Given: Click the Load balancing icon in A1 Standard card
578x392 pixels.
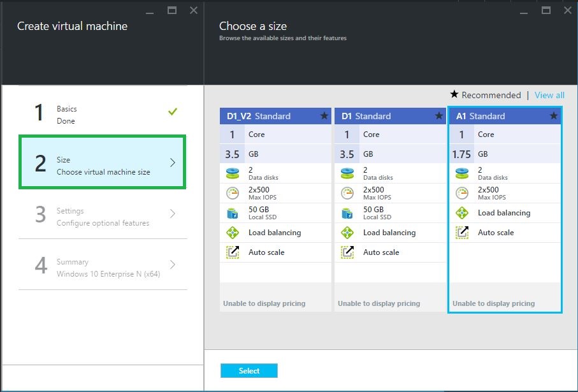Looking at the screenshot, I should pyautogui.click(x=462, y=213).
